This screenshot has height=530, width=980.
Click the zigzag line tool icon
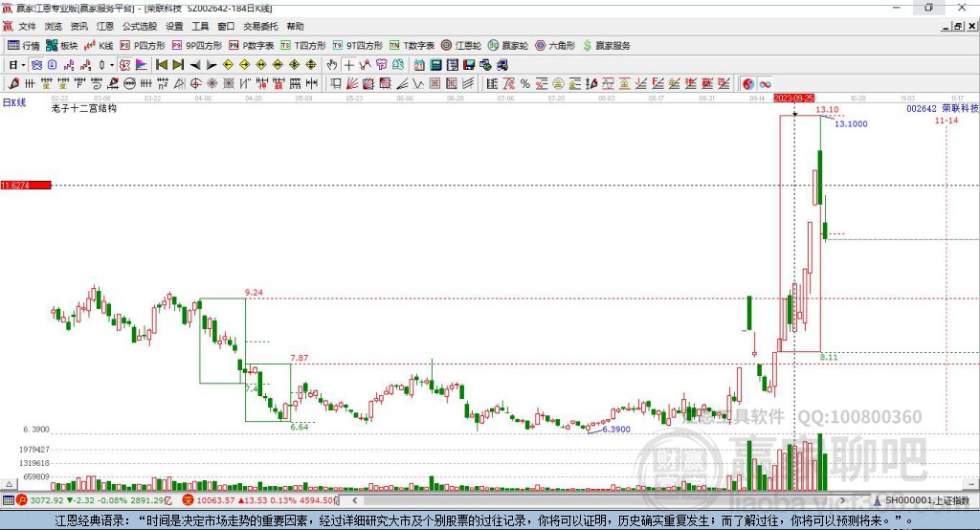point(418,84)
